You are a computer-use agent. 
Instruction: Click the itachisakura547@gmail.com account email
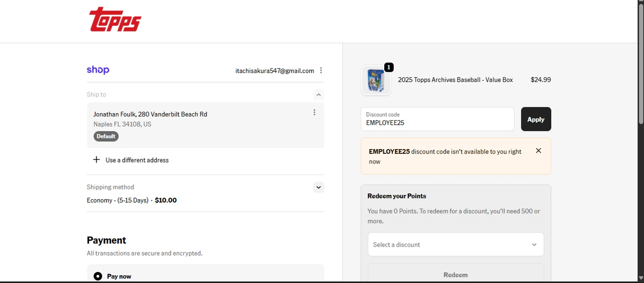point(274,71)
